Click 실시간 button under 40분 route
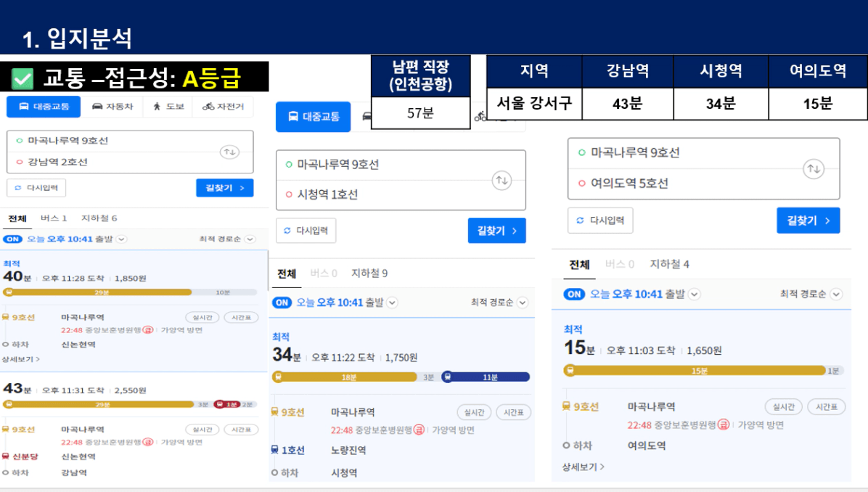Image resolution: width=868 pixels, height=492 pixels. click(202, 318)
